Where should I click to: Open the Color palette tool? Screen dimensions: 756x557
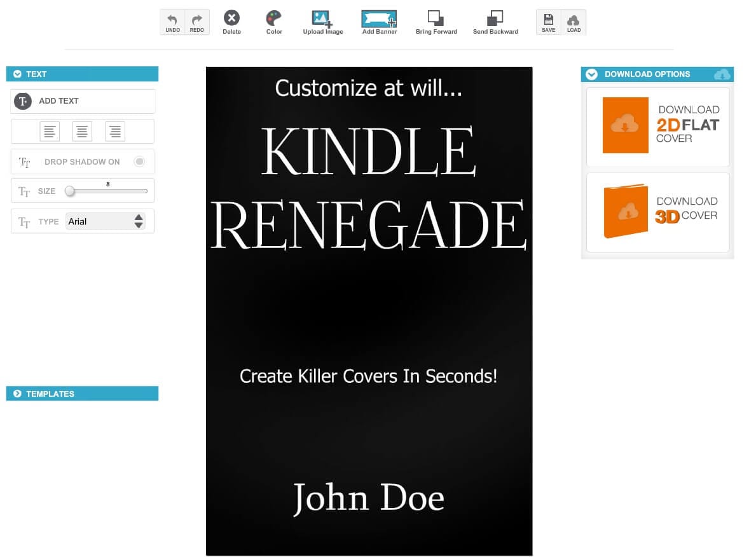point(274,18)
